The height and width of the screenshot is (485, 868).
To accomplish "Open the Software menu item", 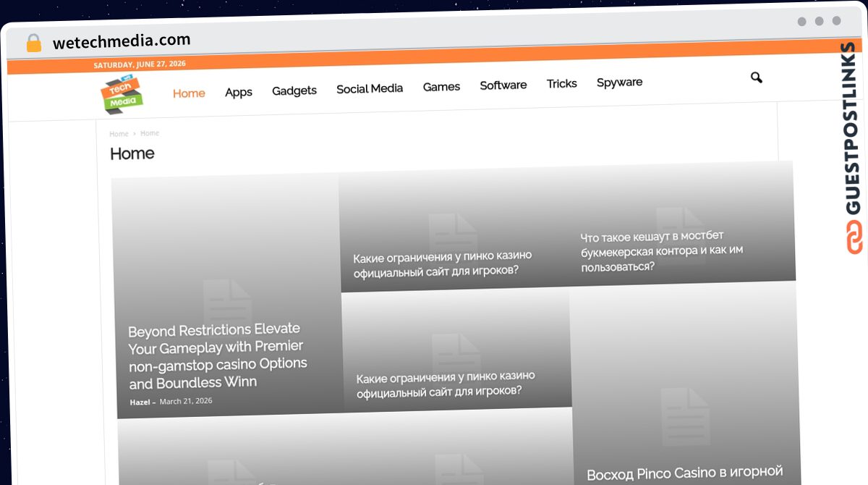I will point(503,85).
